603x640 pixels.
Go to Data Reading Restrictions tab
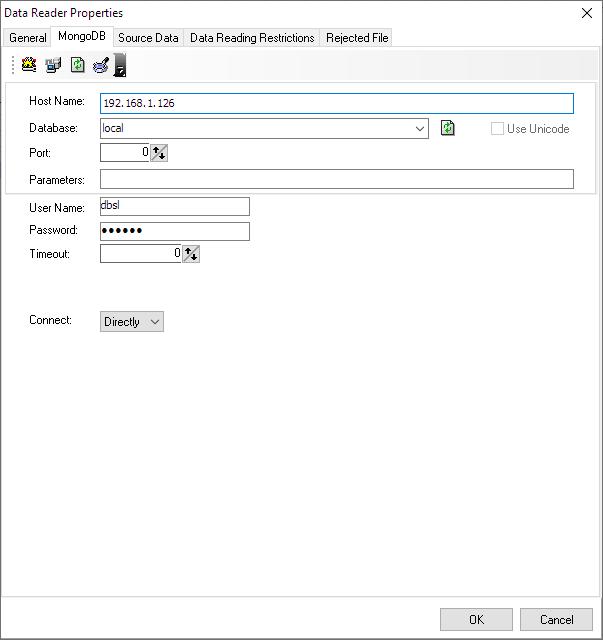click(x=252, y=38)
